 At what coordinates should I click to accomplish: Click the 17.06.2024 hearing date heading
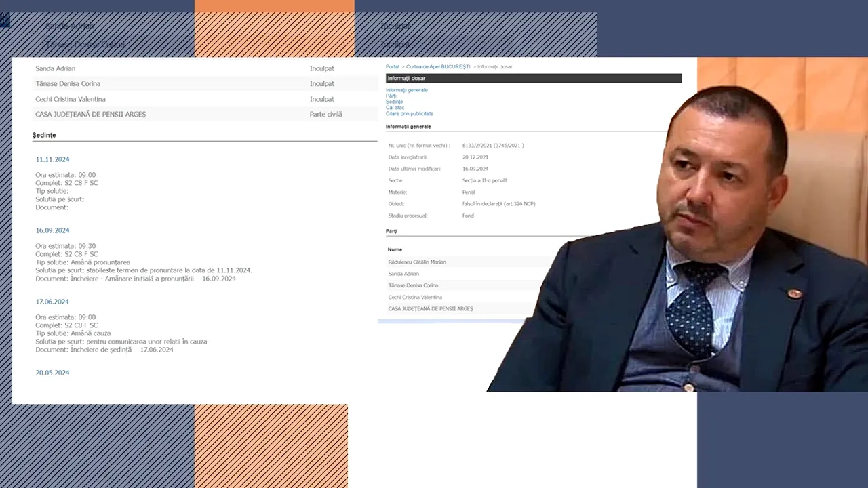(x=52, y=302)
